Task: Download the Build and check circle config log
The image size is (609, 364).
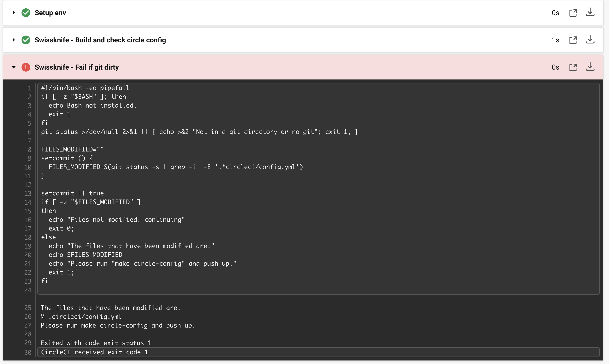Action: pyautogui.click(x=590, y=40)
